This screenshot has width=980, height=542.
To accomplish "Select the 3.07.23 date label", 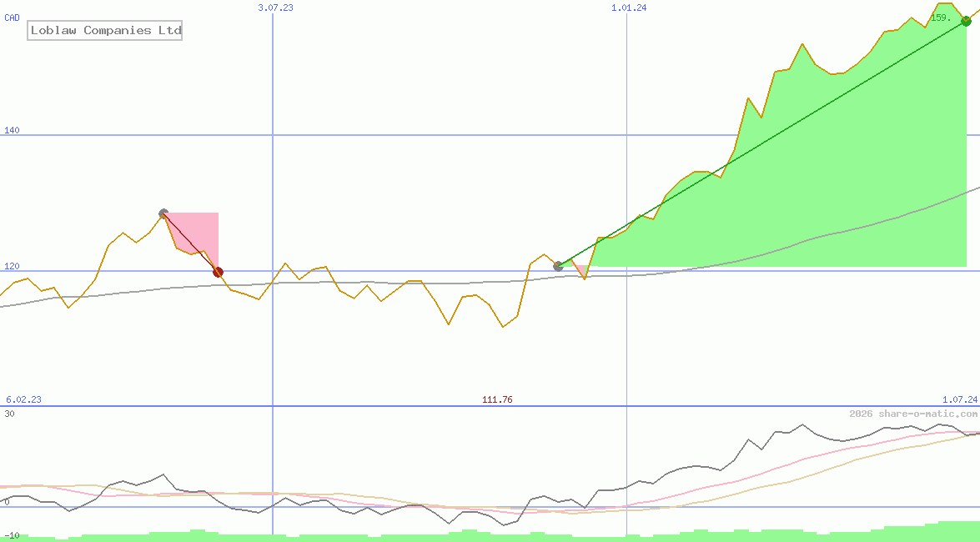I will click(x=275, y=8).
